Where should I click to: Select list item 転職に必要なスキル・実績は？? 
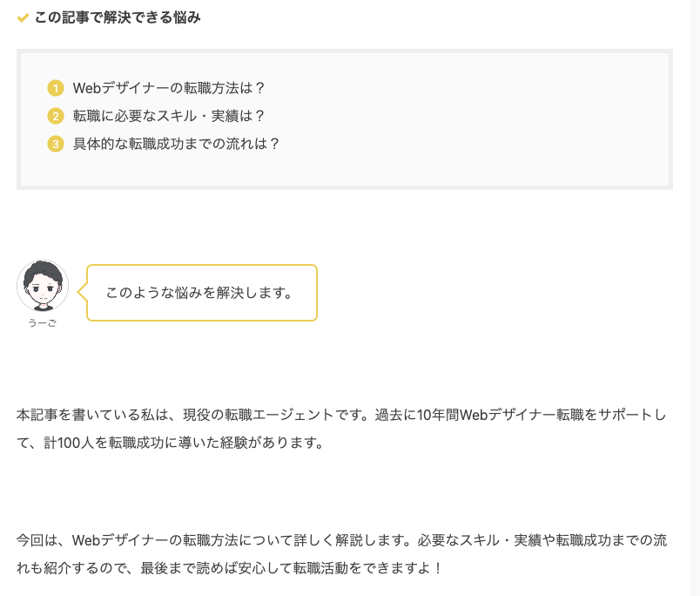(169, 116)
